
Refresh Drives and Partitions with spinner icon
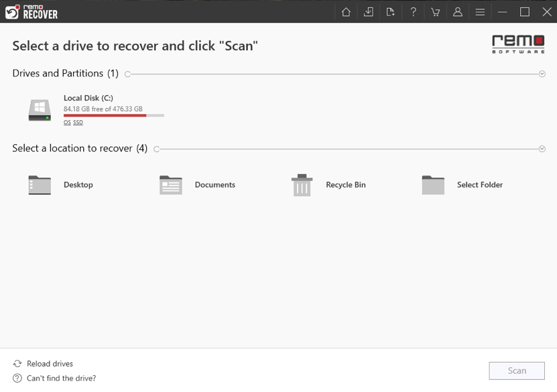point(127,74)
